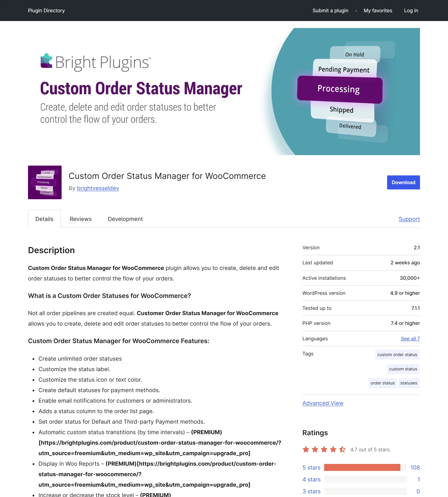Open brightvesseldev author profile
This screenshot has width=448, height=497.
pyautogui.click(x=98, y=188)
